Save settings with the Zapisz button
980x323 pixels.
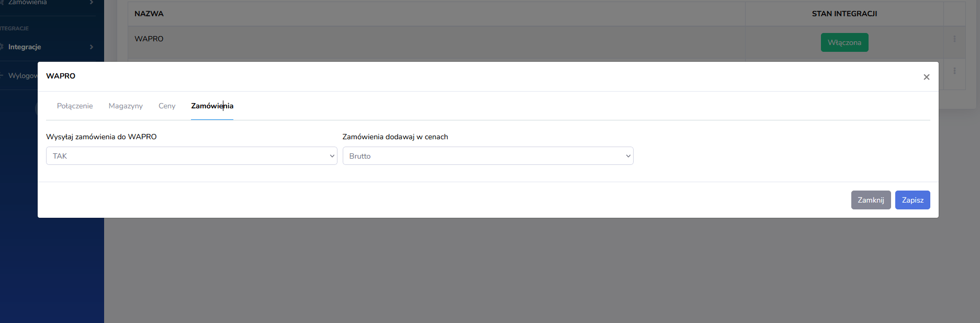click(x=913, y=200)
